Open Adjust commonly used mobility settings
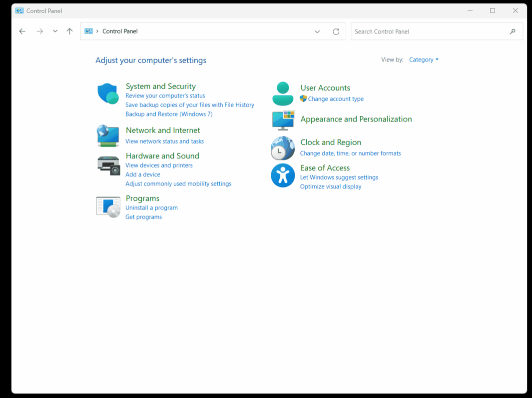Screen dimensions: 532x398 (178, 183)
